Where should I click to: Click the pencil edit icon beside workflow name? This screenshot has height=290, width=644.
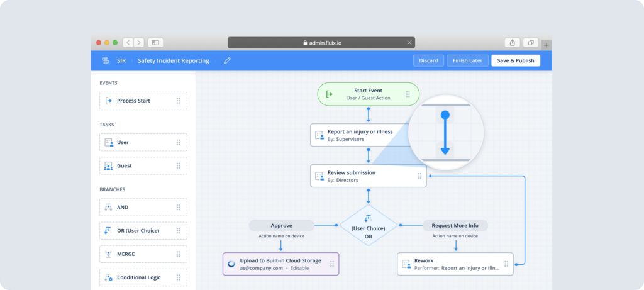(227, 60)
